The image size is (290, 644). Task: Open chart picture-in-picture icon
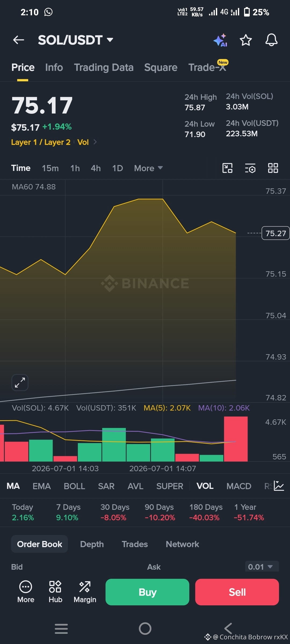227,168
